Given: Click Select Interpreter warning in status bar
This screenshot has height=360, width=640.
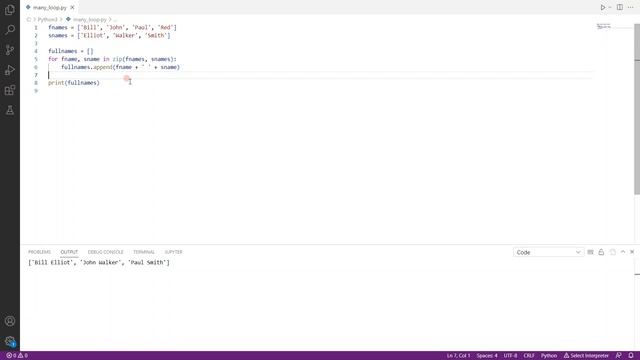Looking at the screenshot, I should (x=586, y=356).
